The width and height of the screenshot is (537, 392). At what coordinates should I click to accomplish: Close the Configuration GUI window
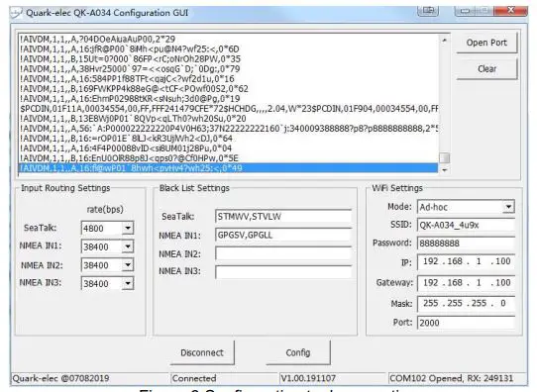point(510,10)
